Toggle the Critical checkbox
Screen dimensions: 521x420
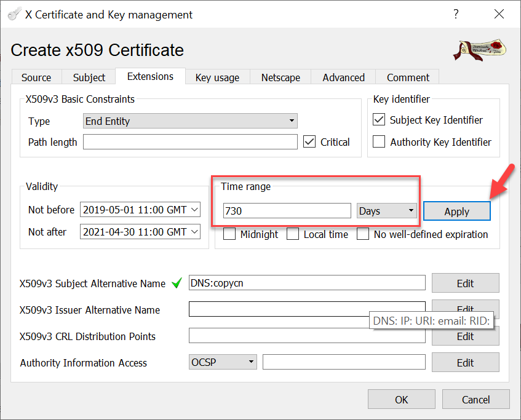pyautogui.click(x=309, y=142)
